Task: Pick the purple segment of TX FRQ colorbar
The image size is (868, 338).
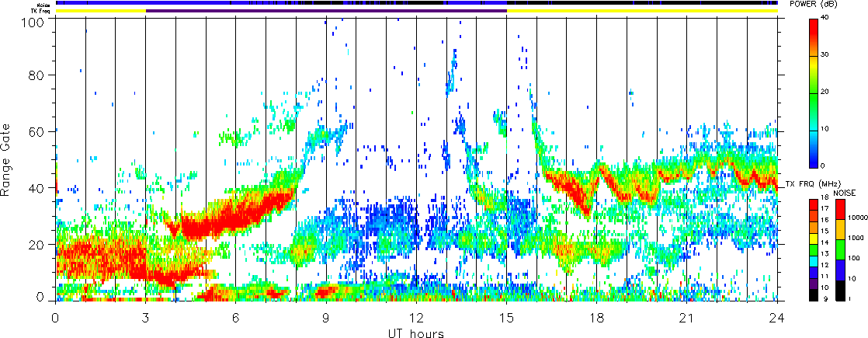Action: tap(813, 284)
